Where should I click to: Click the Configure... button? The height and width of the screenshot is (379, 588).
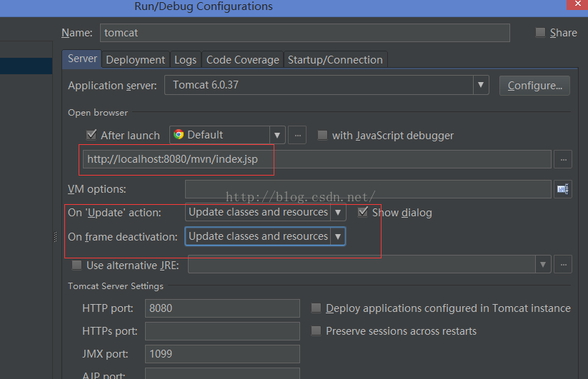pyautogui.click(x=534, y=86)
